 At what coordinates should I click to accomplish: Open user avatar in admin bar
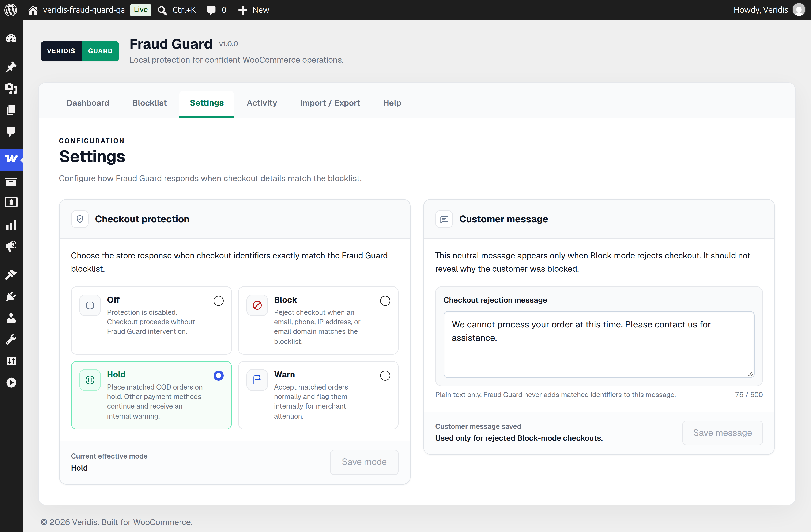click(799, 10)
